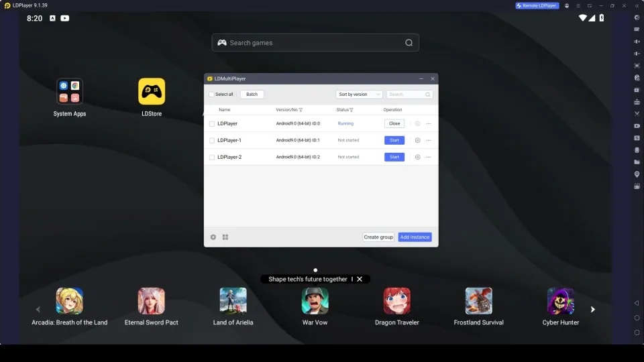Click Add instance button
This screenshot has width=644, height=362.
point(415,237)
